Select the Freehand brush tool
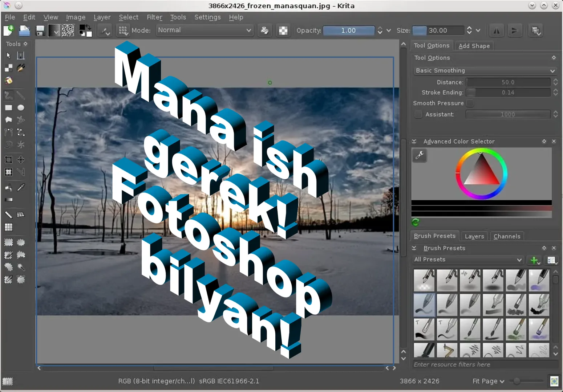The width and height of the screenshot is (563, 392). [8, 95]
